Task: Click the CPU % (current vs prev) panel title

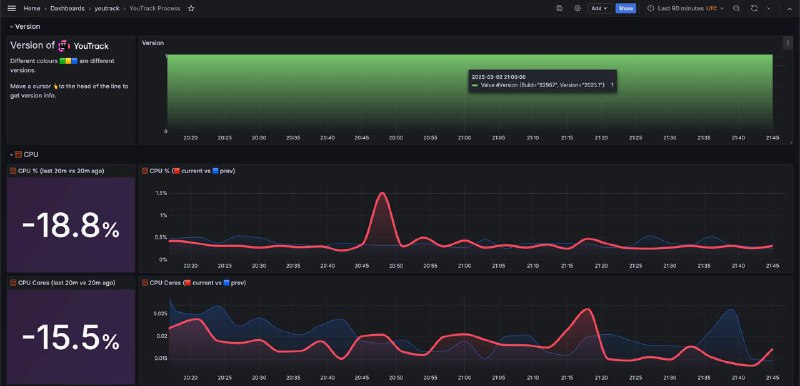Action: pos(192,171)
